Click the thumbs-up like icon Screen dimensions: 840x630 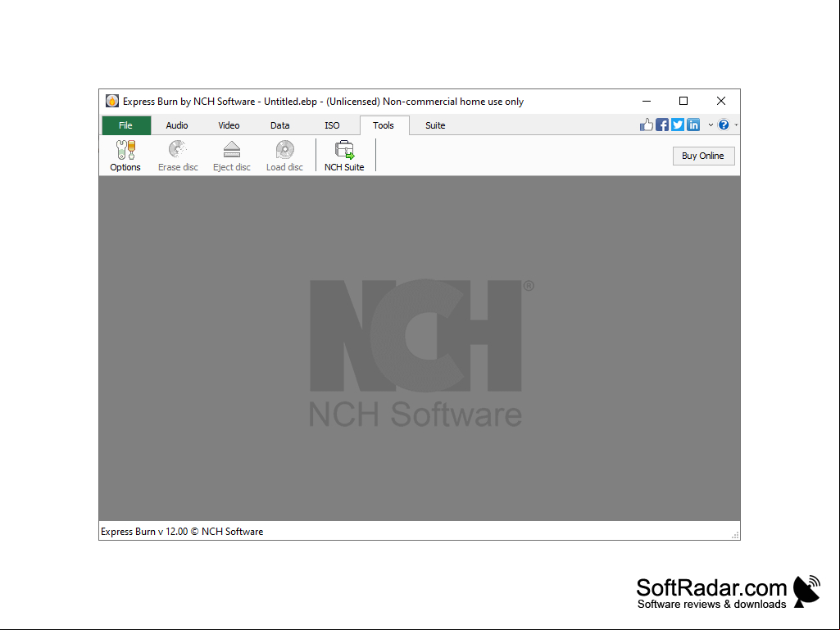tap(647, 125)
